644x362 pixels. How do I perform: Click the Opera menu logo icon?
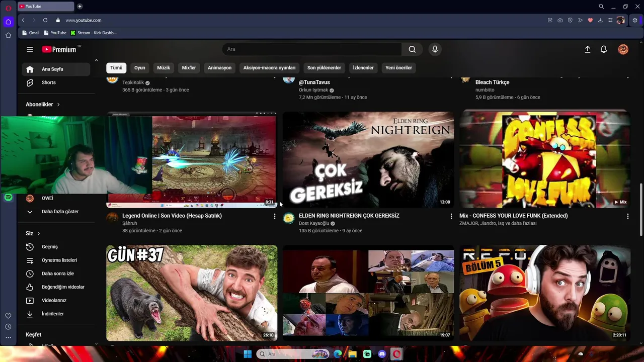(8, 8)
